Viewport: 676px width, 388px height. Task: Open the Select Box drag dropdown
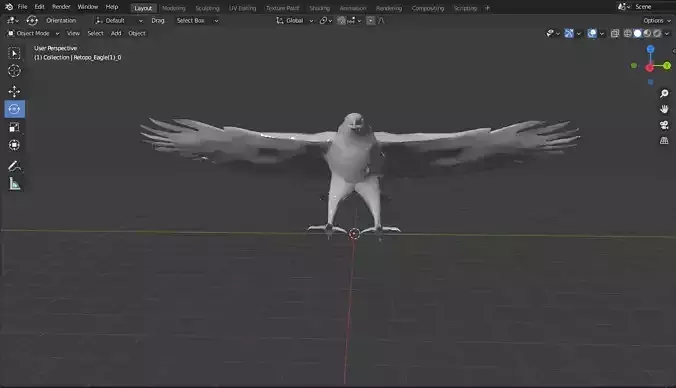point(197,20)
